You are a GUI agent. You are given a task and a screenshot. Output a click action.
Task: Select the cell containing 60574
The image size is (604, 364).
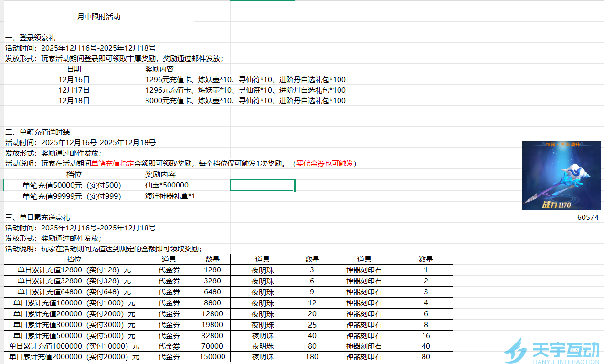pyautogui.click(x=587, y=217)
